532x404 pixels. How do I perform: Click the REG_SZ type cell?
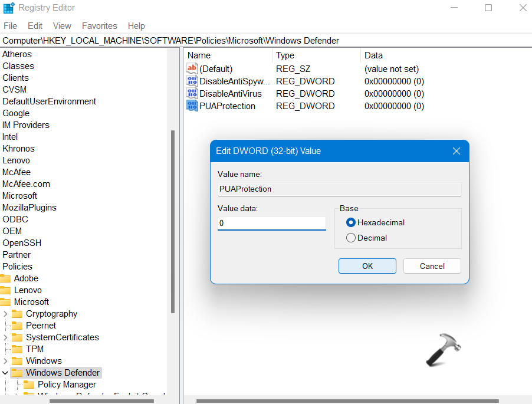point(293,69)
